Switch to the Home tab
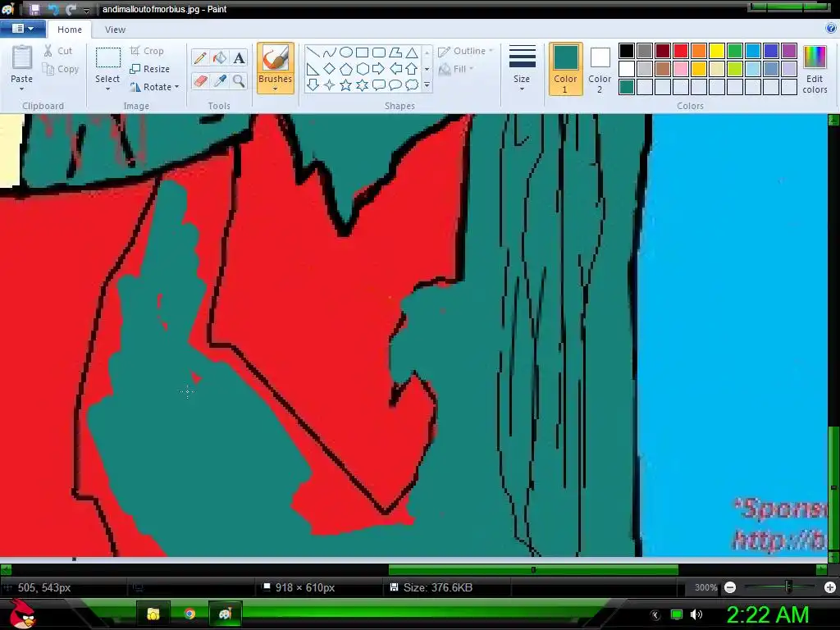This screenshot has width=840, height=630. pos(70,30)
